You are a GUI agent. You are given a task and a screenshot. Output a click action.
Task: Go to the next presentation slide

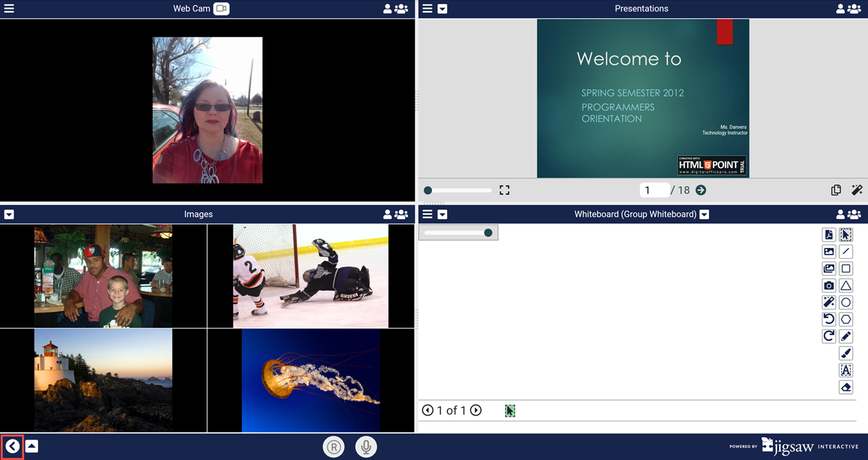coord(701,190)
